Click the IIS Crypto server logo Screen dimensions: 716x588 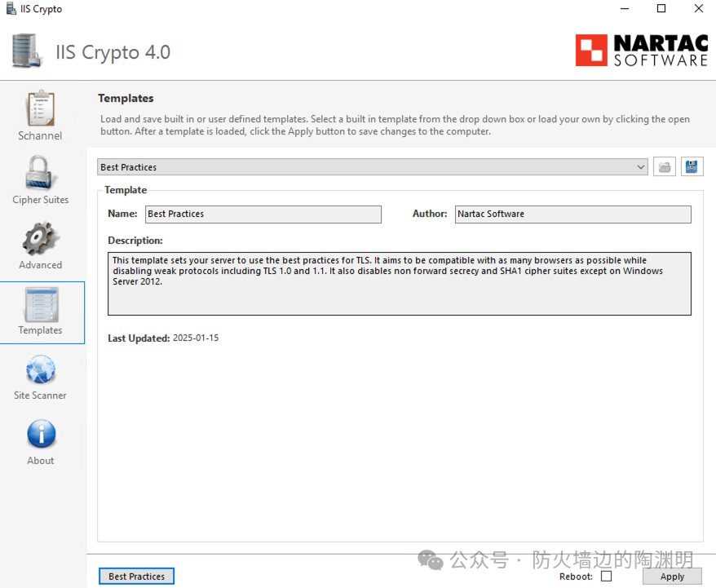click(27, 51)
